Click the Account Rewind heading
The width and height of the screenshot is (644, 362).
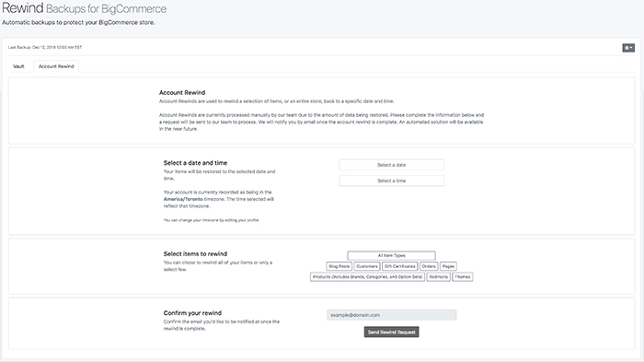tap(182, 92)
